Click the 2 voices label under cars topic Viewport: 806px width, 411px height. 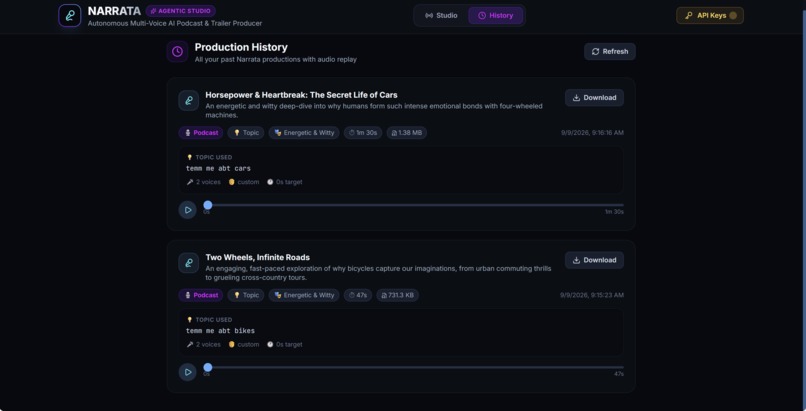pyautogui.click(x=204, y=182)
